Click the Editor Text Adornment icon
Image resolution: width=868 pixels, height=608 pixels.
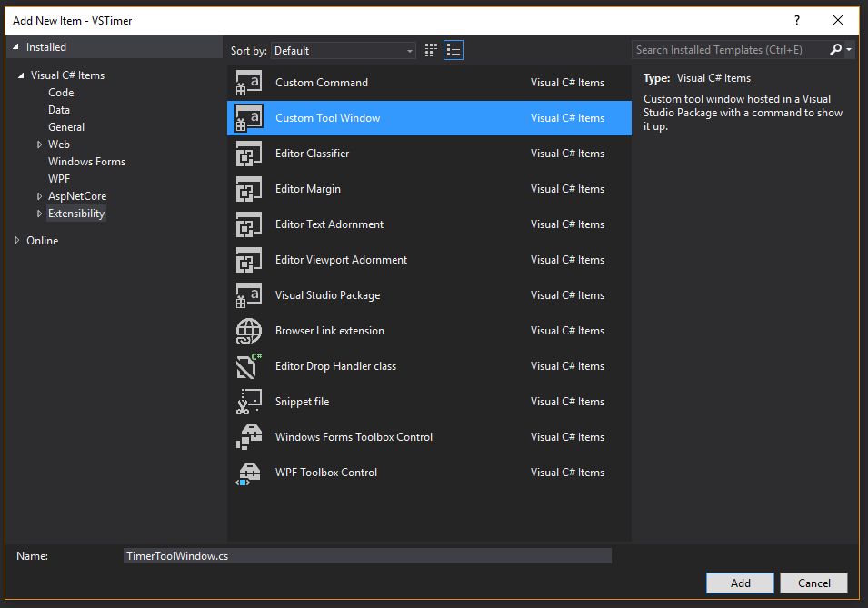click(x=248, y=224)
